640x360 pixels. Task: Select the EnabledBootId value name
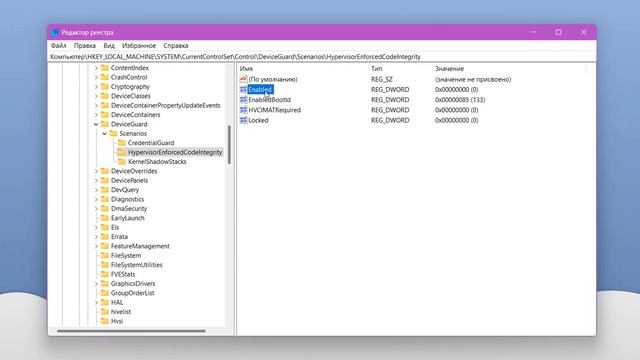pyautogui.click(x=269, y=100)
